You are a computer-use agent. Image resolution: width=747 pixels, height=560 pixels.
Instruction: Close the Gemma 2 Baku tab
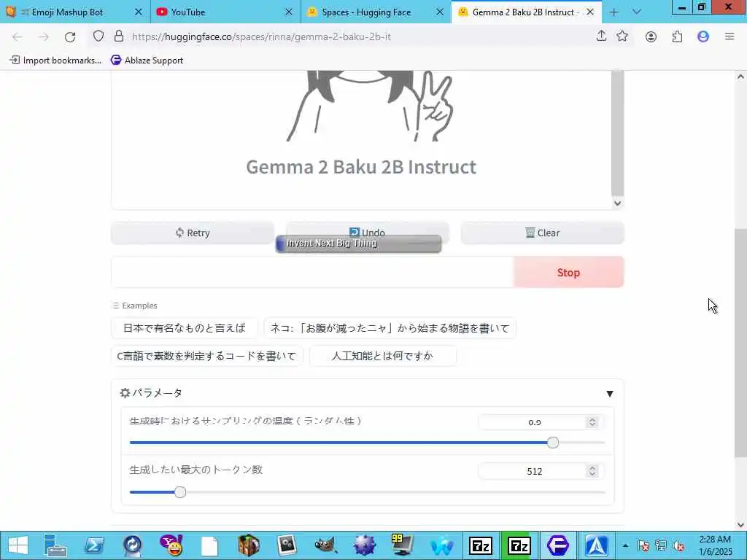(x=590, y=12)
